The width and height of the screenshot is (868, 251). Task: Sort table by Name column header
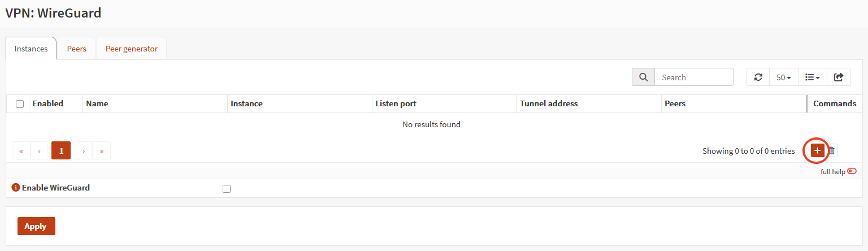point(97,103)
